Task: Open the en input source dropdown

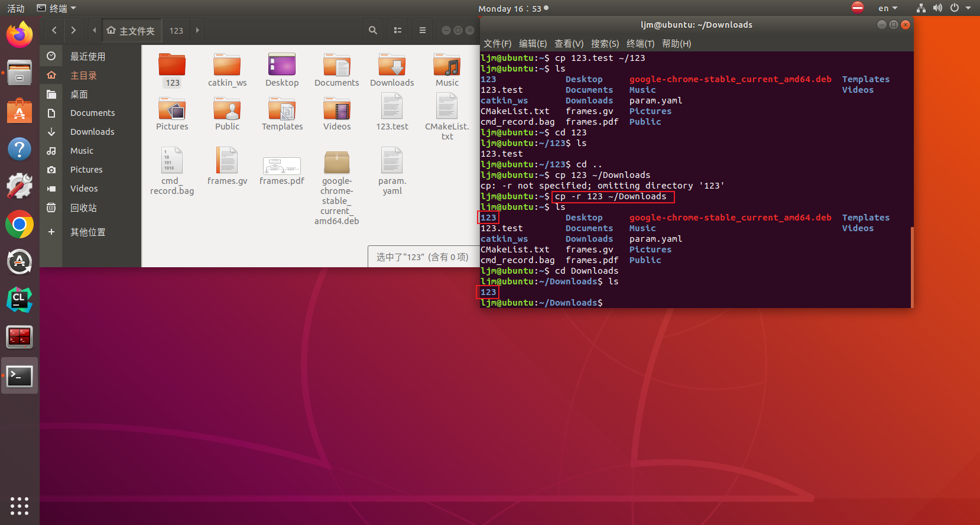Action: [x=888, y=8]
